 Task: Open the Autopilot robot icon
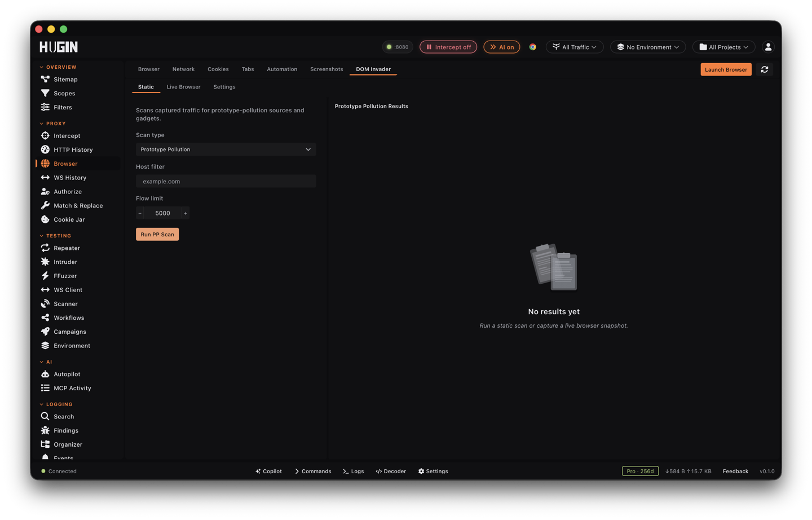(45, 374)
